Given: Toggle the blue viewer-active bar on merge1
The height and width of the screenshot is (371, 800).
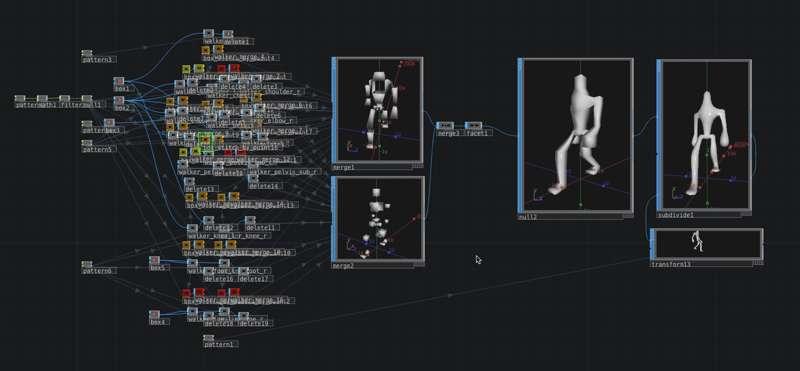Looking at the screenshot, I should [334, 110].
